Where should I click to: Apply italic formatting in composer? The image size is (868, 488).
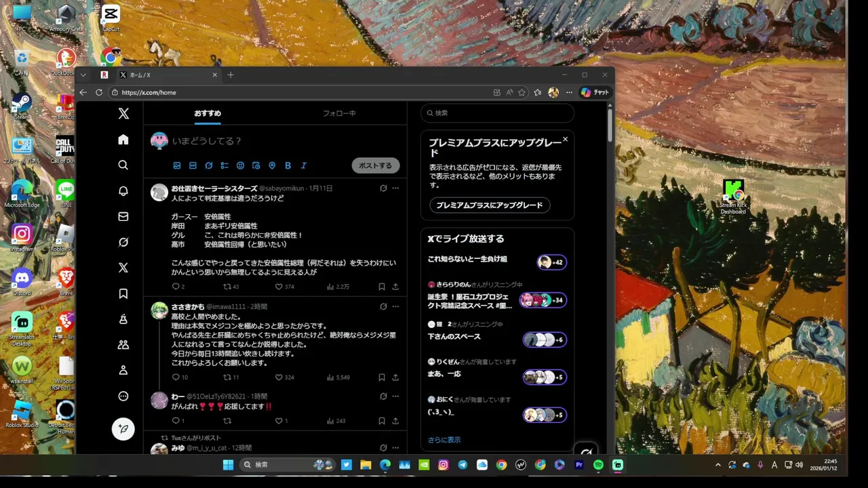coord(304,165)
